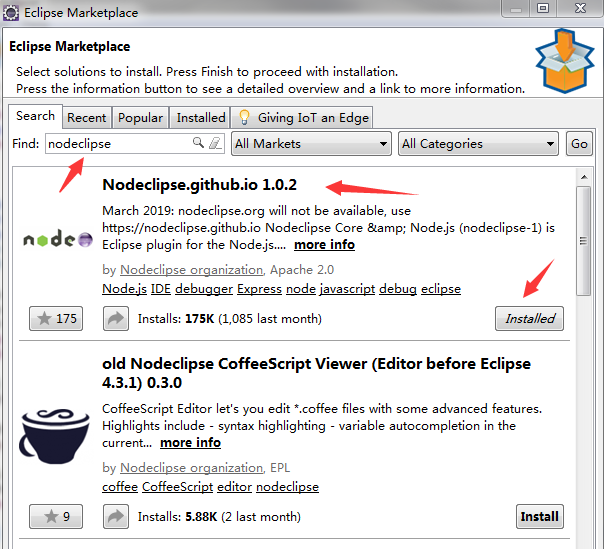This screenshot has height=549, width=604.
Task: Expand the All Categories dropdown
Action: pyautogui.click(x=478, y=144)
